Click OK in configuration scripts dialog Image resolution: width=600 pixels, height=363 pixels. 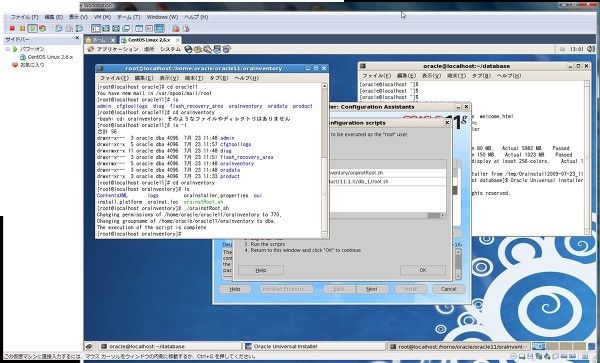(423, 270)
